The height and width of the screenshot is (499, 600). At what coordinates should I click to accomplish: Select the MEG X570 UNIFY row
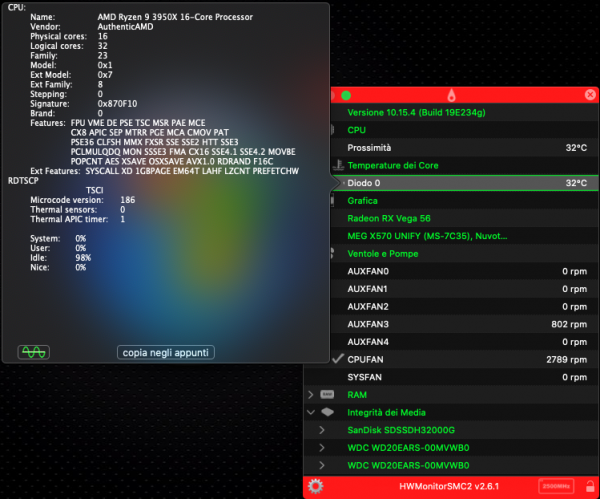pyautogui.click(x=465, y=236)
